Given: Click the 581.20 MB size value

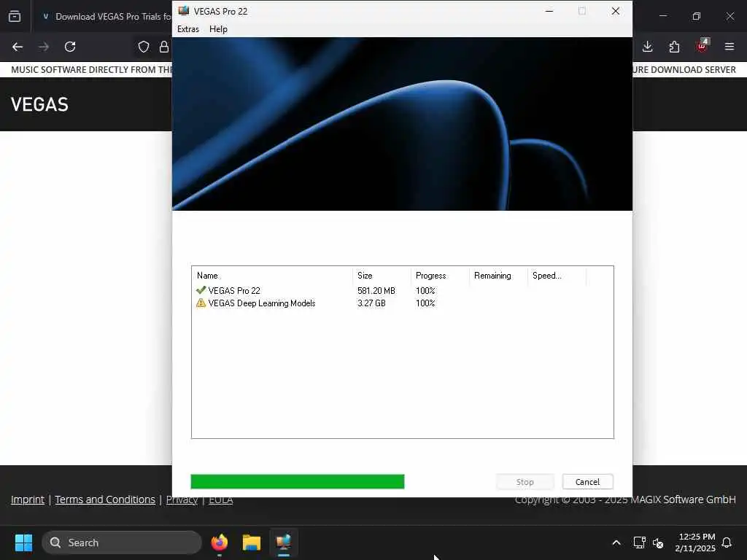Looking at the screenshot, I should point(376,290).
